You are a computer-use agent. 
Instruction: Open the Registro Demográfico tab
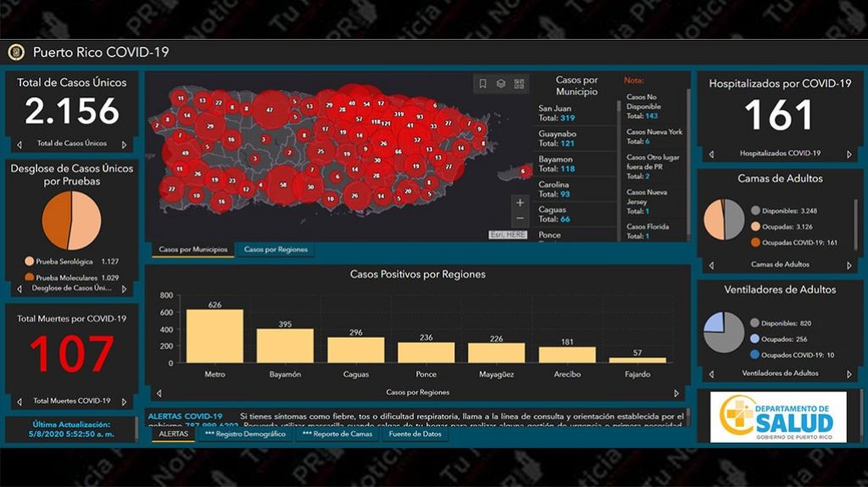click(x=246, y=434)
